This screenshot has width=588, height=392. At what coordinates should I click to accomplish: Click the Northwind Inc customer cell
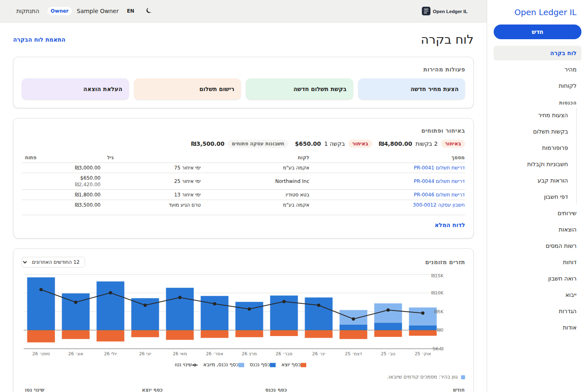292,181
